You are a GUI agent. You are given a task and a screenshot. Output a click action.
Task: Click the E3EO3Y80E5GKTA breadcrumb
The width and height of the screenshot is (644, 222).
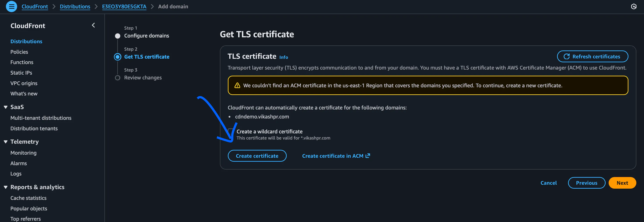click(x=124, y=7)
